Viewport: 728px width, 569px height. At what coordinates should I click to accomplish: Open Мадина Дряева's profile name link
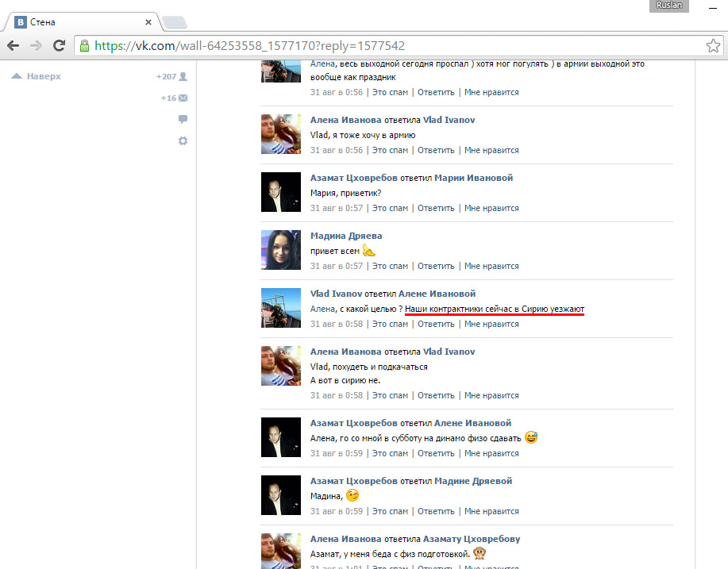[346, 236]
